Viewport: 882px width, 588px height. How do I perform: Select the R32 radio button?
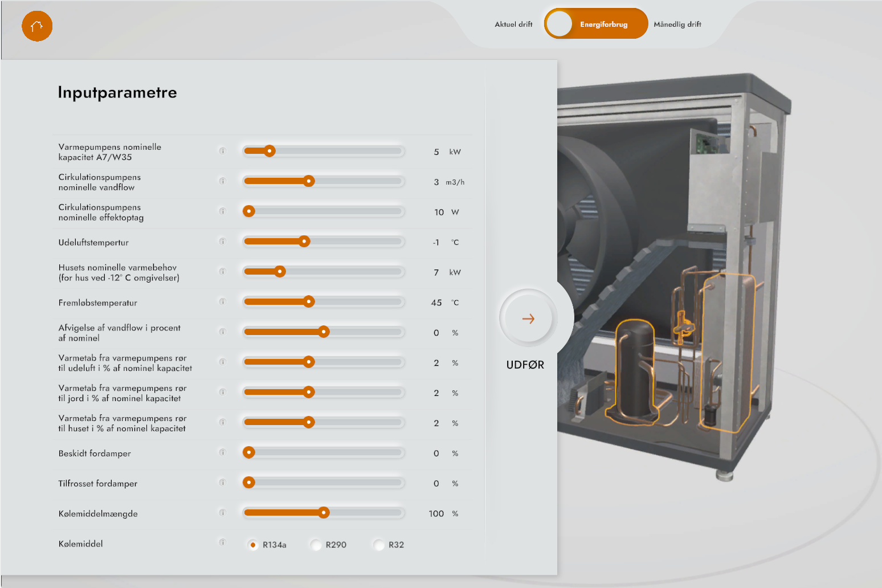379,545
